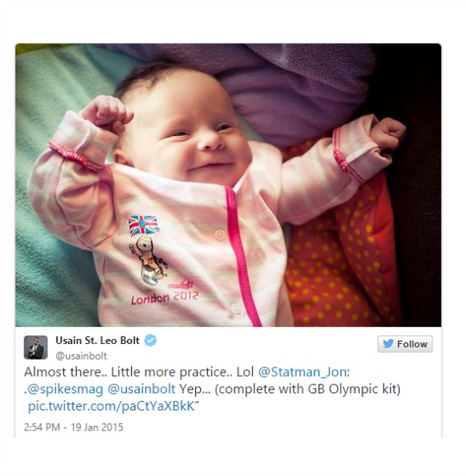This screenshot has height=476, width=466.
Task: Click the Union Jack flag on the outfit
Action: pos(143,225)
